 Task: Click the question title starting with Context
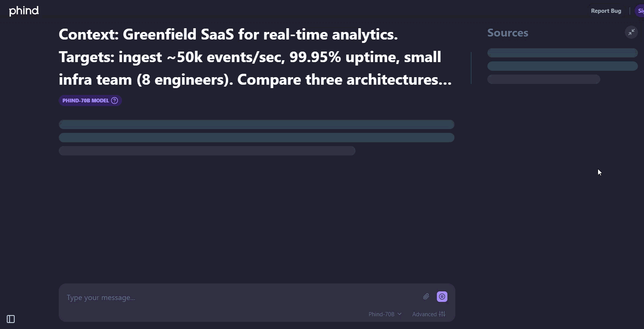255,57
